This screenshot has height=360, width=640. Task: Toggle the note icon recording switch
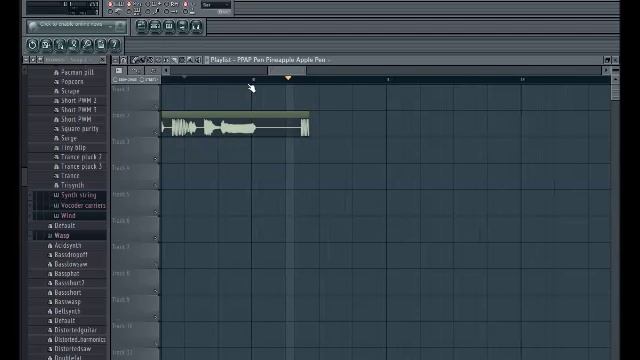click(x=147, y=11)
